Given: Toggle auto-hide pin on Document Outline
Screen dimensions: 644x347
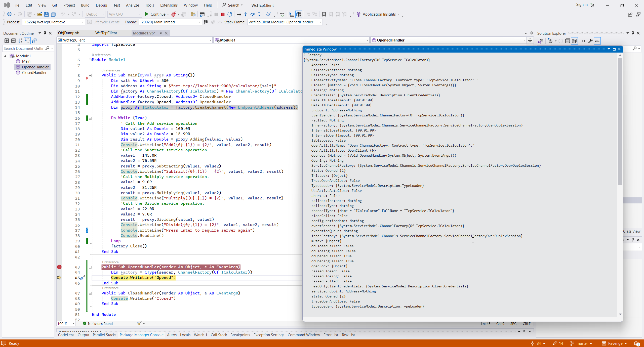Looking at the screenshot, I should pos(45,33).
